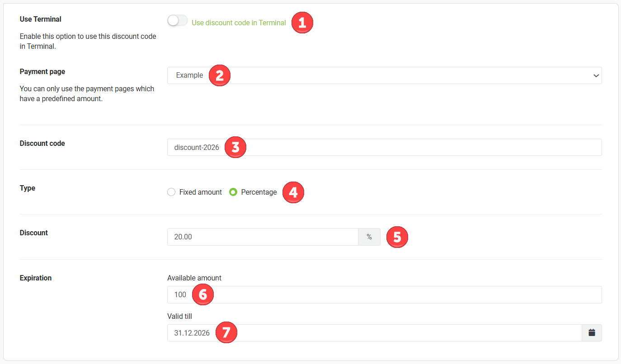Click the red number 2 marker
Viewport: 621px width, 364px height.
coord(220,75)
